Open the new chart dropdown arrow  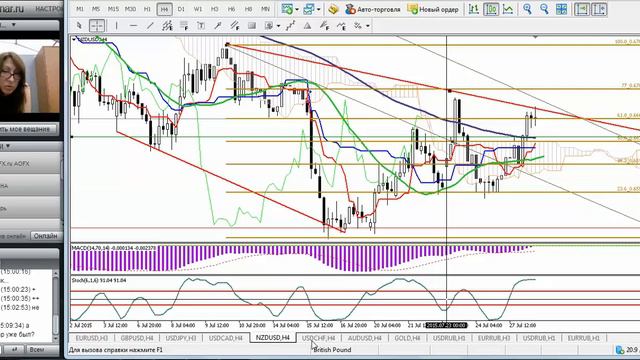297,9
